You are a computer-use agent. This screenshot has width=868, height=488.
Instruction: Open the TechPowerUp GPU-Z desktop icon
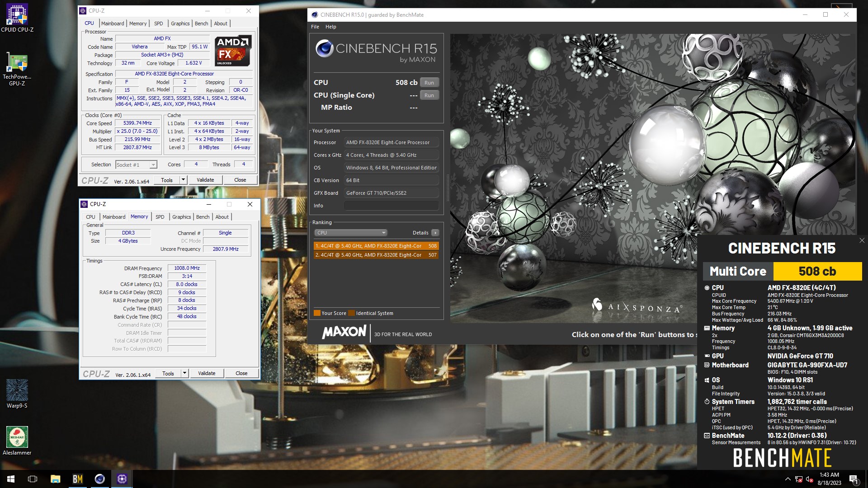[x=17, y=69]
